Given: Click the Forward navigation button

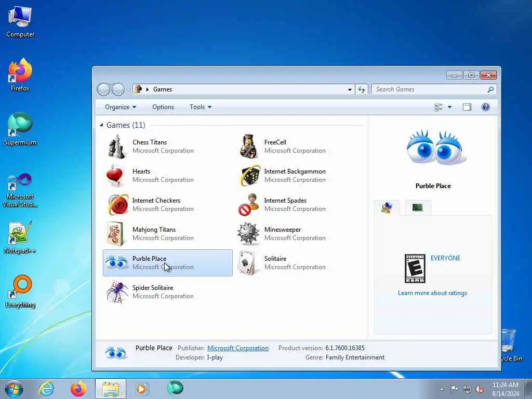Looking at the screenshot, I should point(118,89).
